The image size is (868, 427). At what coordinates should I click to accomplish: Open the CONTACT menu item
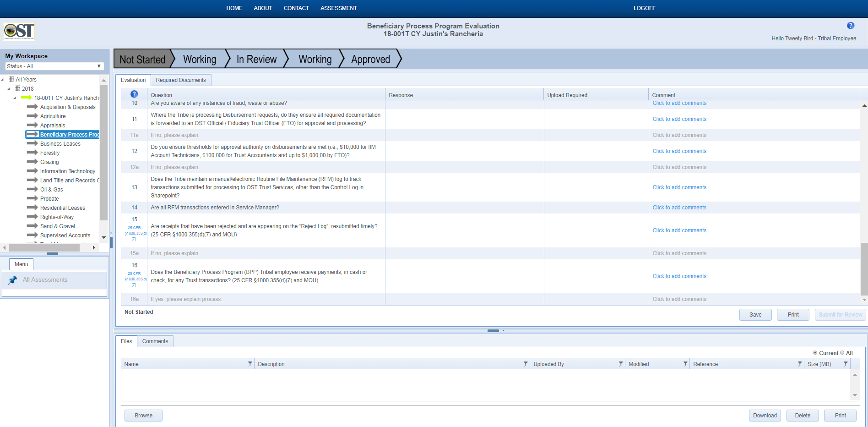pyautogui.click(x=297, y=8)
